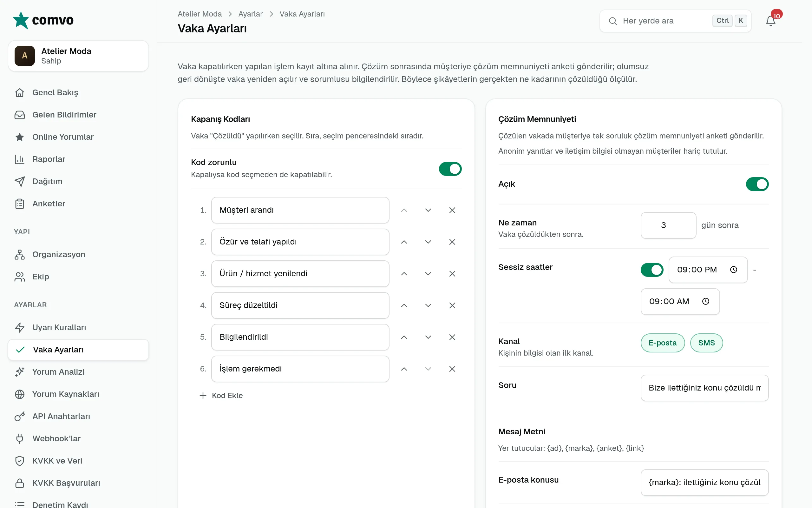
Task: Click the Soru question text field
Action: point(704,388)
